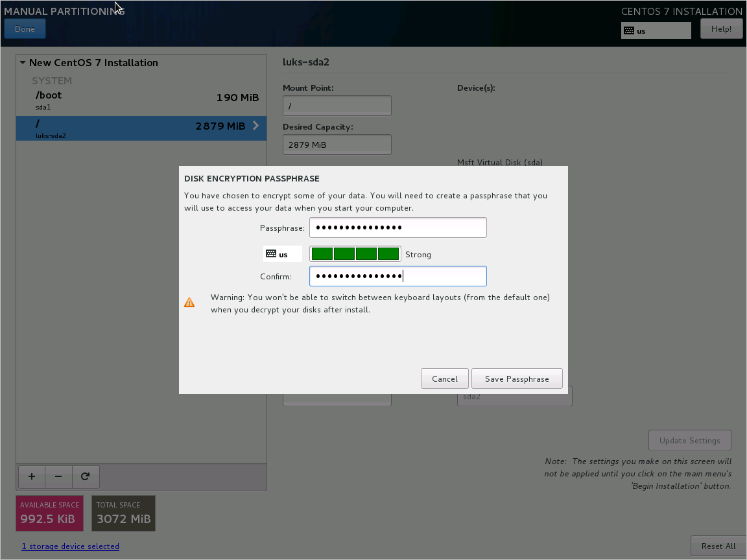
Task: Click inside the Passphrase input field
Action: pyautogui.click(x=397, y=227)
